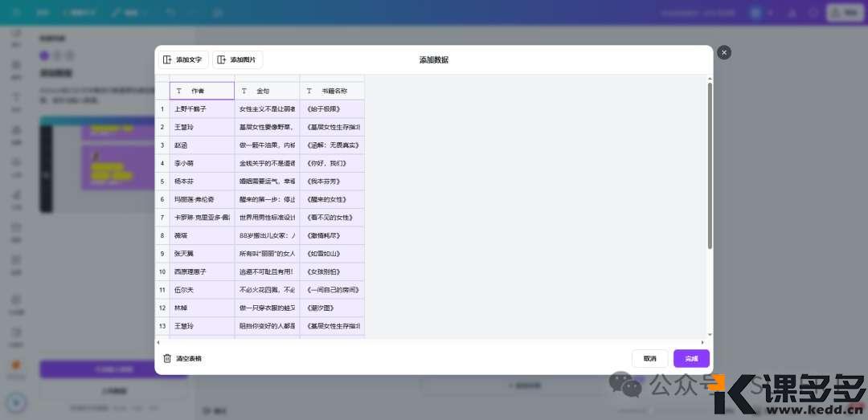Viewport: 868px width, 420px height.
Task: Select the 作者 column header
Action: [x=202, y=91]
